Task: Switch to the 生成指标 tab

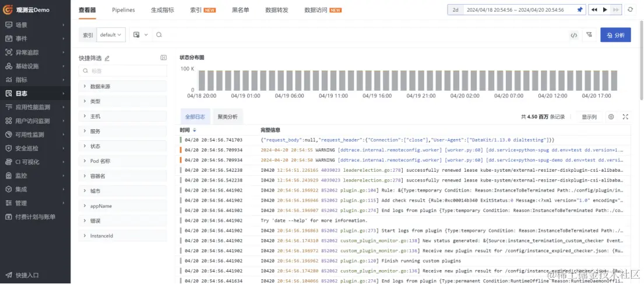Action: click(162, 10)
